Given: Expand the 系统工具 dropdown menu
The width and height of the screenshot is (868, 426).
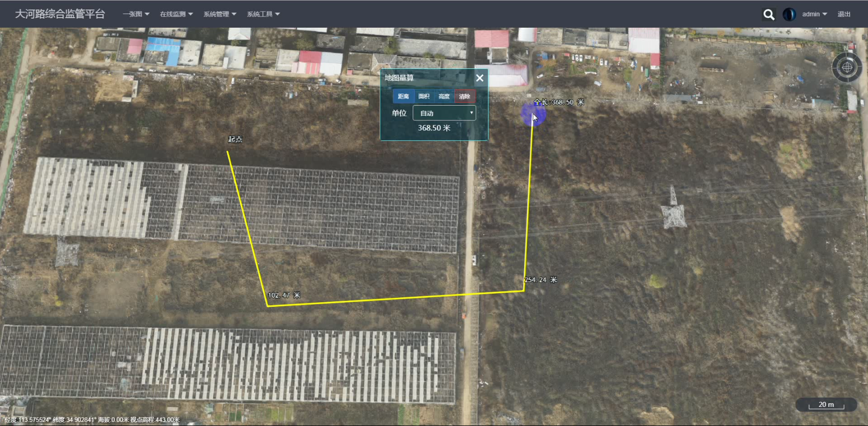Looking at the screenshot, I should (263, 14).
